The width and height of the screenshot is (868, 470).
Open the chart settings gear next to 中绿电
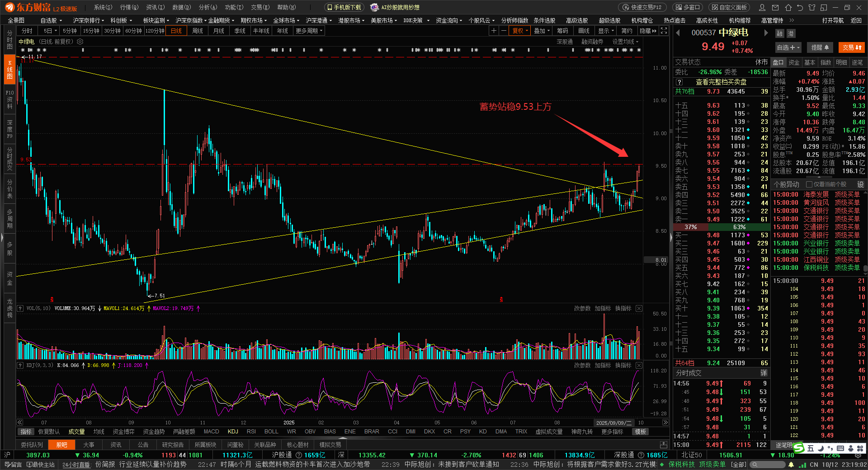pyautogui.click(x=80, y=42)
